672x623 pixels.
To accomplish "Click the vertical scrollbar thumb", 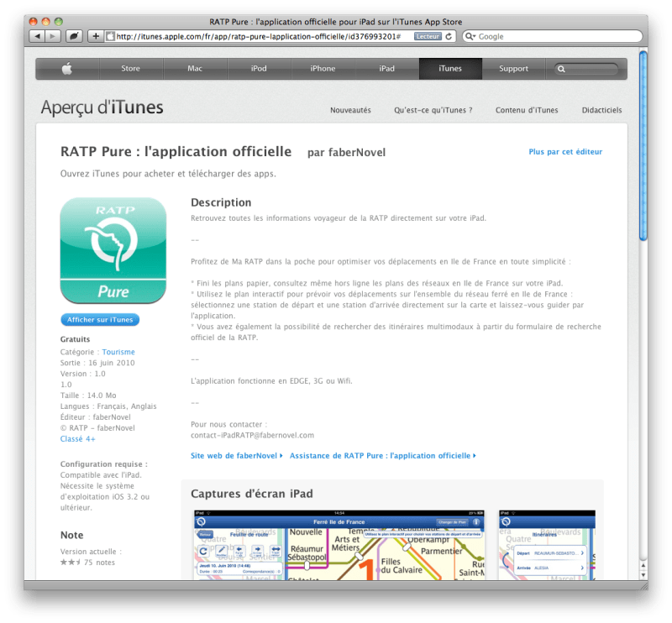I will click(x=643, y=146).
